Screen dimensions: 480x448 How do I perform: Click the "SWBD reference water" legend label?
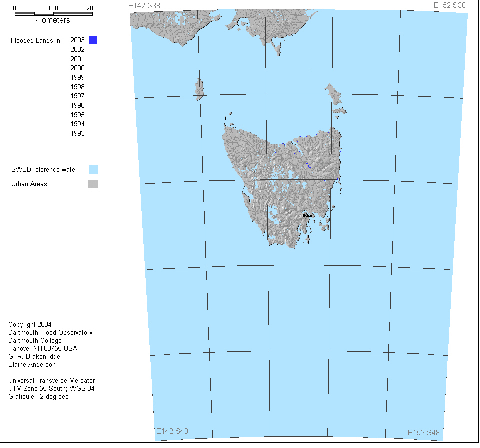click(x=44, y=170)
